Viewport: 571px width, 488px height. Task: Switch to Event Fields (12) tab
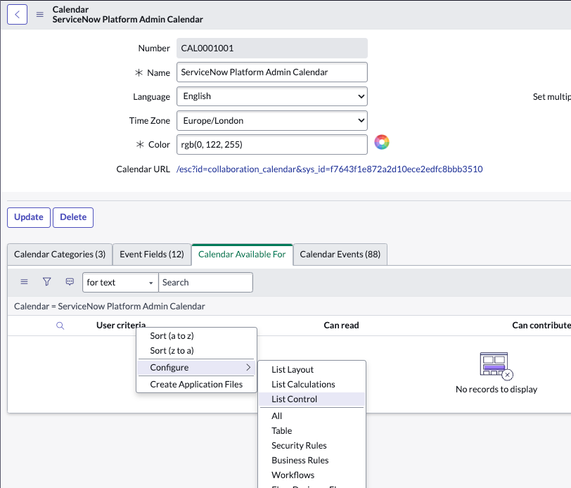coord(152,254)
